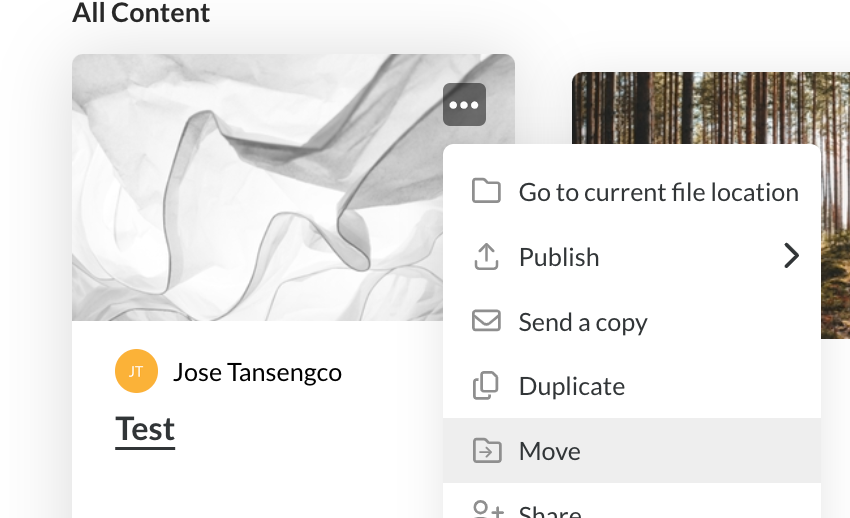Click the All Content heading
Image resolution: width=850 pixels, height=518 pixels.
[x=141, y=13]
